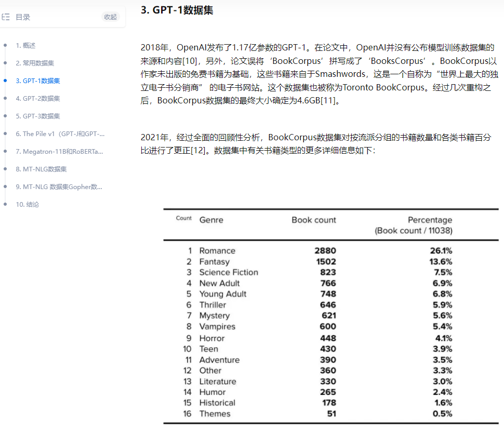Screen dimensions: 504x427
Task: Select the Thriller genre cell
Action: pos(213,304)
